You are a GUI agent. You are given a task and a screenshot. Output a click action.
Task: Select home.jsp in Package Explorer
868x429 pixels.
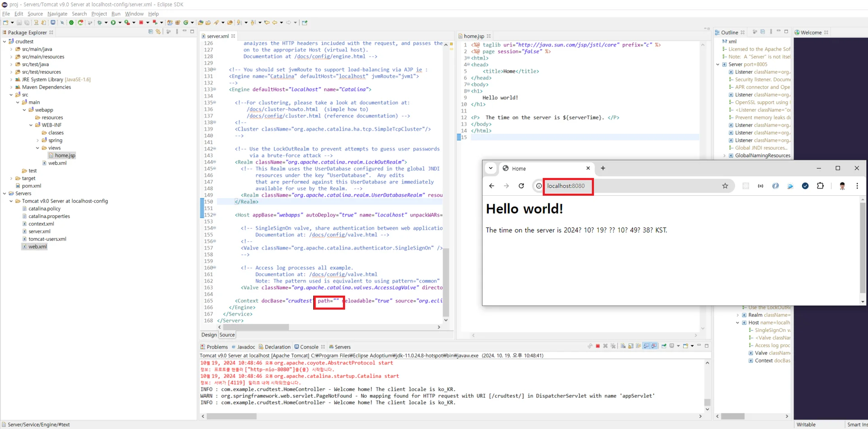tap(65, 155)
